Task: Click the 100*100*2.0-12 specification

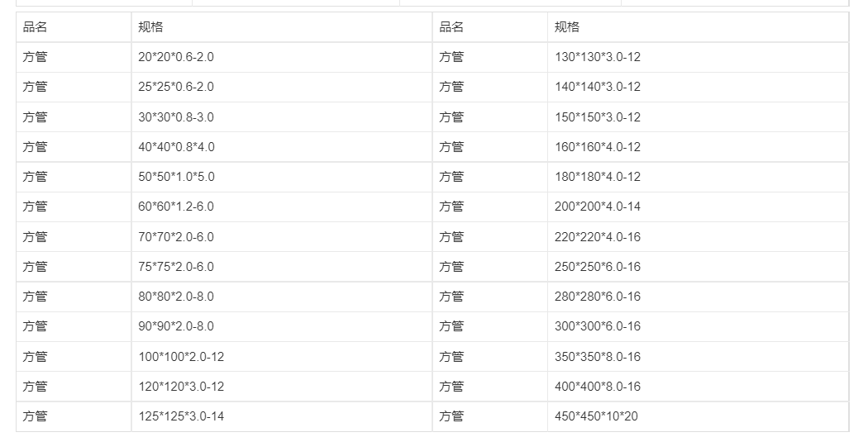Action: (x=282, y=356)
